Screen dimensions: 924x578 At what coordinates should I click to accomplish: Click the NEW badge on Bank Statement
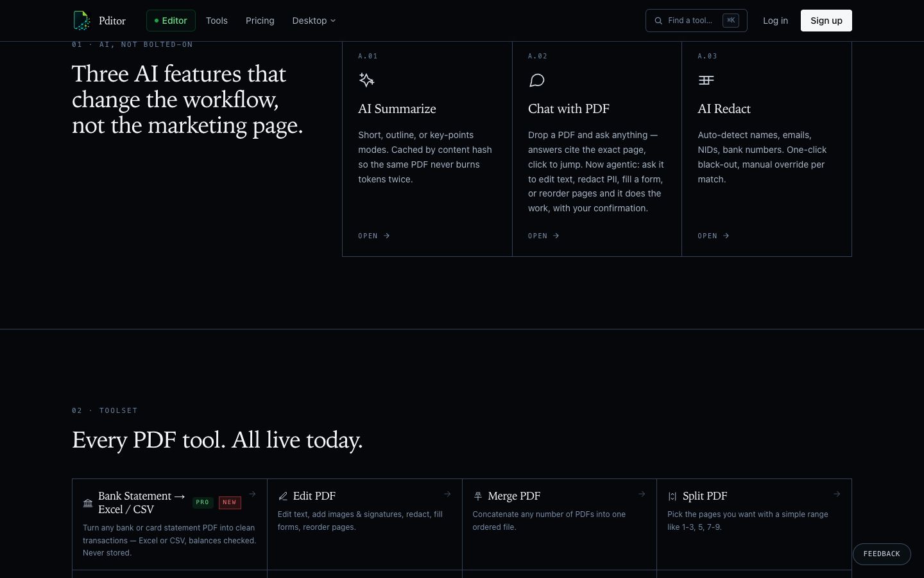(x=230, y=503)
